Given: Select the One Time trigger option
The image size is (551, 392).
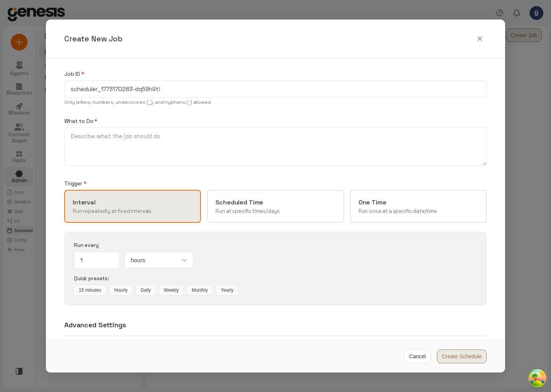Looking at the screenshot, I should click(418, 206).
